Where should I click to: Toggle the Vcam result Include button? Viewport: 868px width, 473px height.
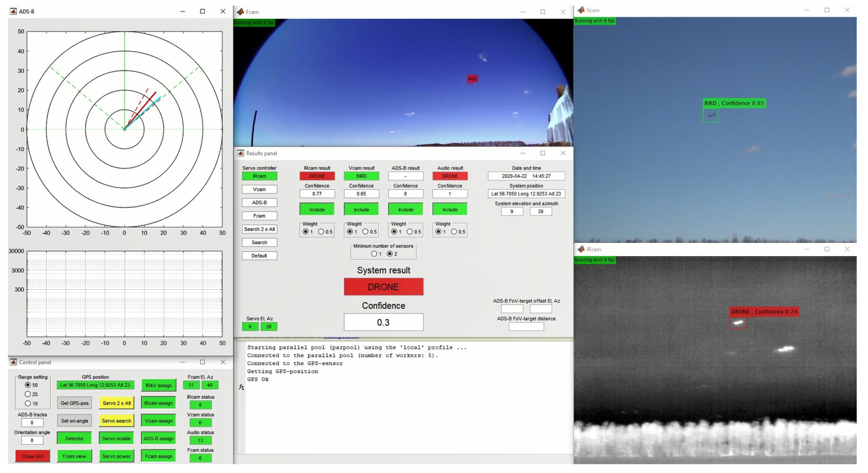click(x=361, y=210)
